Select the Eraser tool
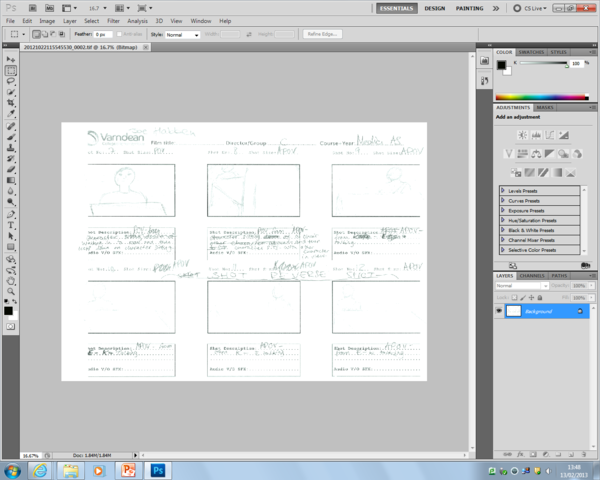 click(x=11, y=169)
